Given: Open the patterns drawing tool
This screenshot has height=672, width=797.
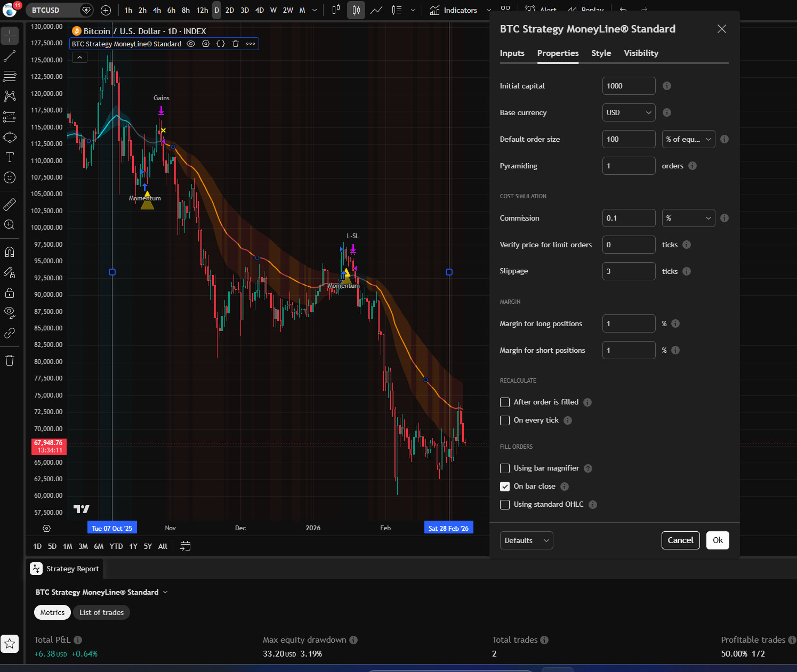Looking at the screenshot, I should coord(10,96).
